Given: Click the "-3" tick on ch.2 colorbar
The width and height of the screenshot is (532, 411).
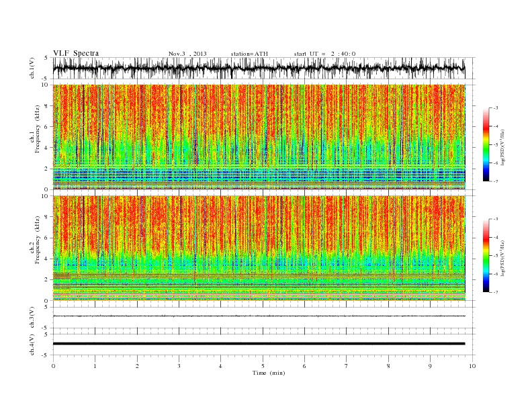Looking at the screenshot, I should click(x=496, y=219).
